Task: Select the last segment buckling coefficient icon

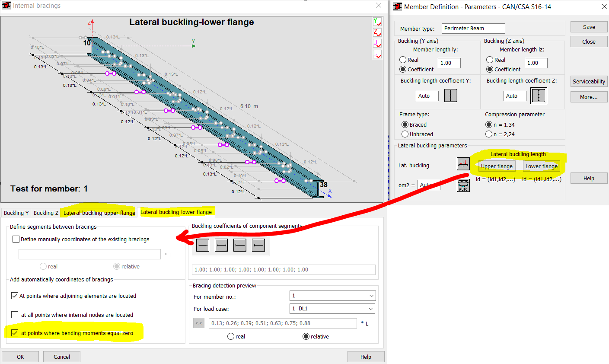Action: coord(258,245)
